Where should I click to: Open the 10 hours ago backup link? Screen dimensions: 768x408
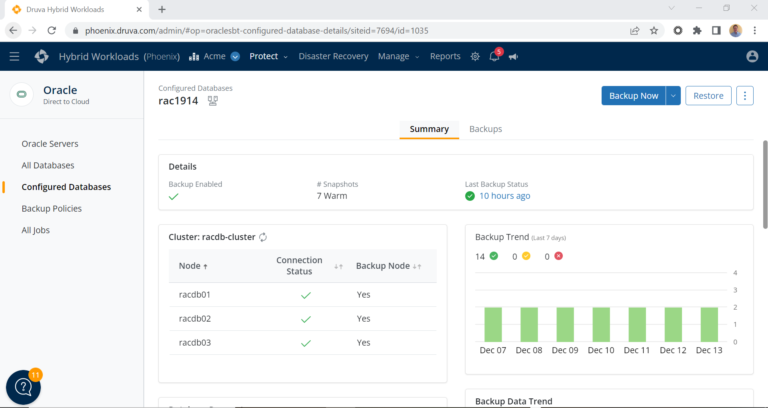(x=504, y=196)
